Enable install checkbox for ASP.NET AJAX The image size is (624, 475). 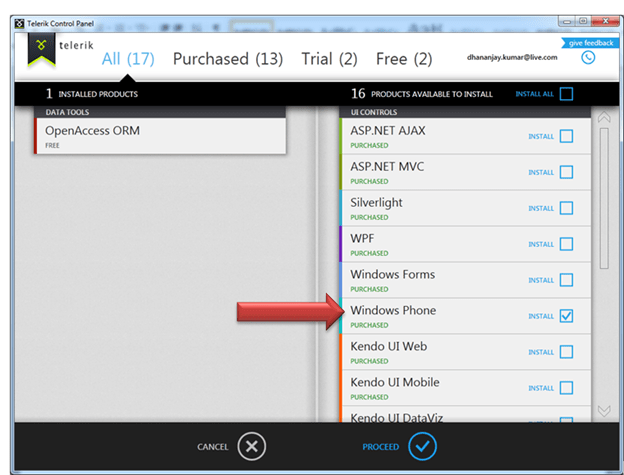(566, 136)
